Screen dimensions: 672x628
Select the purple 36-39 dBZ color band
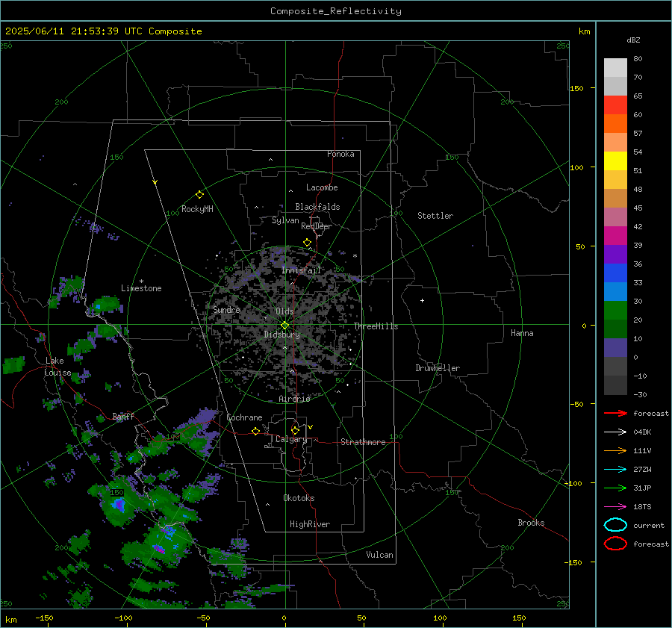(615, 255)
